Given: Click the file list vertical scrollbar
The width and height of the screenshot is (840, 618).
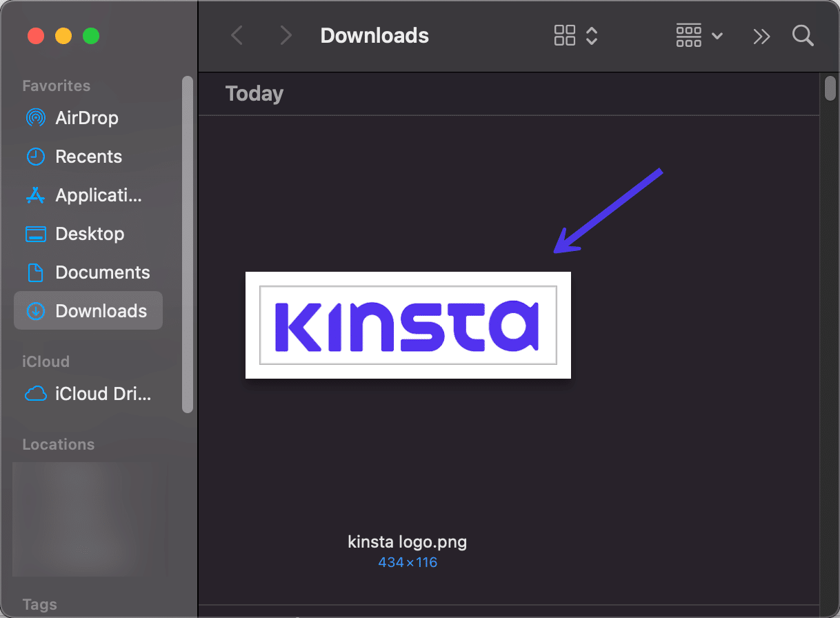Looking at the screenshot, I should click(x=830, y=88).
